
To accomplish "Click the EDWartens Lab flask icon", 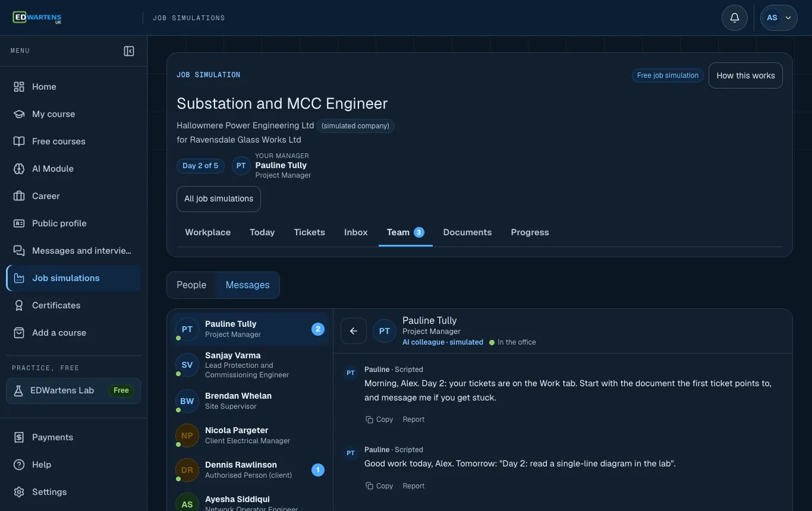I will [18, 390].
